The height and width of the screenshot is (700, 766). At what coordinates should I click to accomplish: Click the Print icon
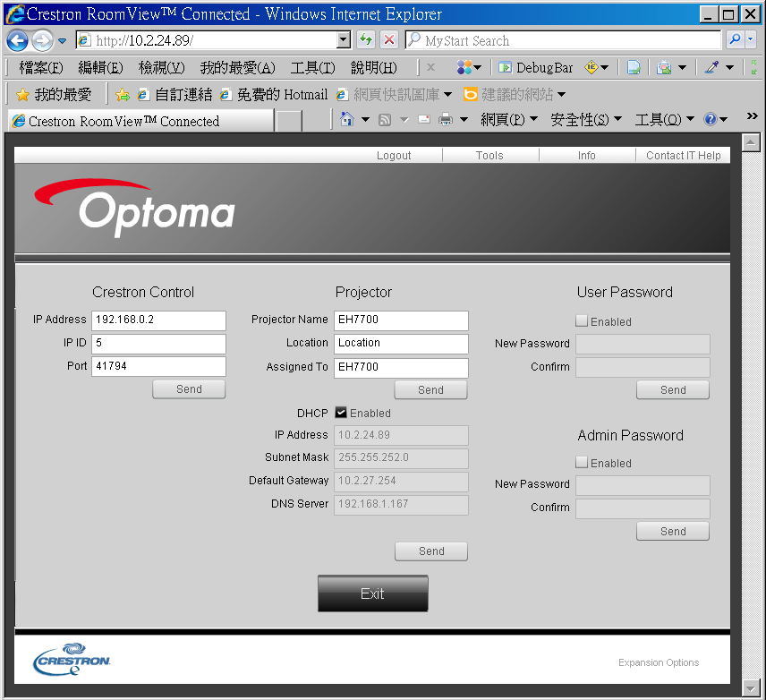point(445,119)
